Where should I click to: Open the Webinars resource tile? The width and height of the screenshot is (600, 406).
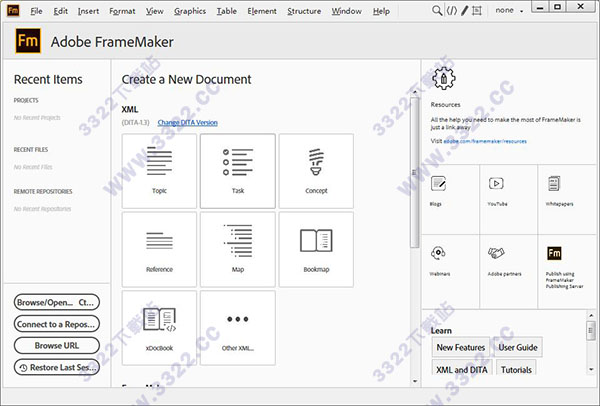coord(450,272)
